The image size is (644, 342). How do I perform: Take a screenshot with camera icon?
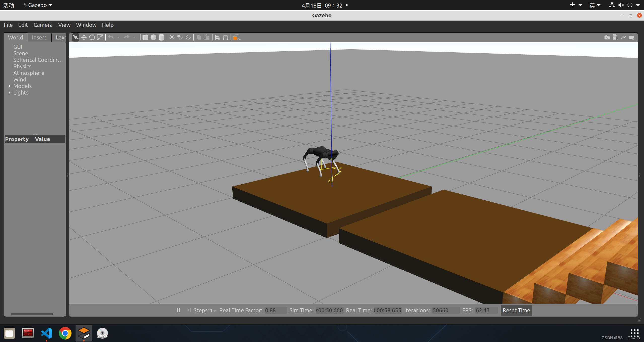click(607, 37)
